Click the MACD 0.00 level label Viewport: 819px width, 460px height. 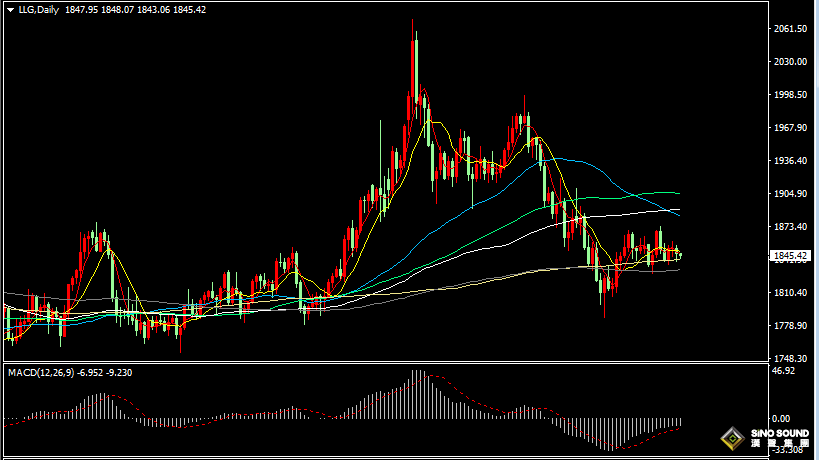(x=781, y=419)
